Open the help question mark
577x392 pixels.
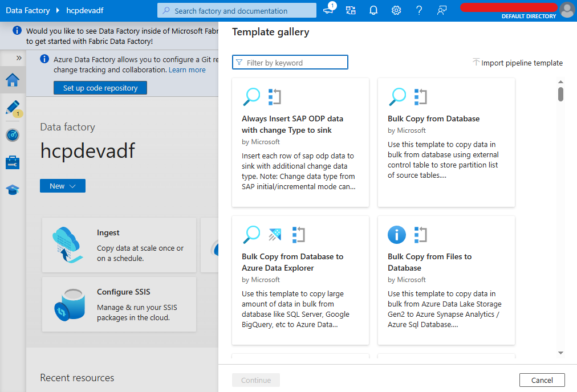tap(418, 10)
